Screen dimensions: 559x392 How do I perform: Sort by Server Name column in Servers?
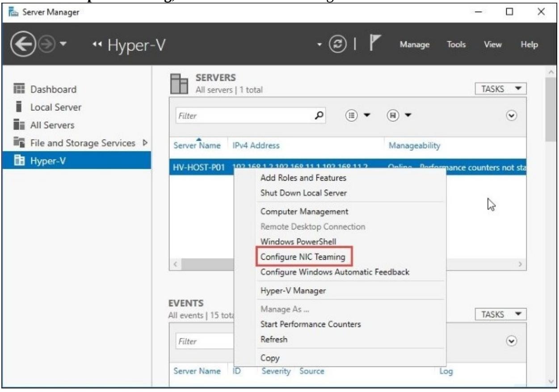tap(197, 146)
